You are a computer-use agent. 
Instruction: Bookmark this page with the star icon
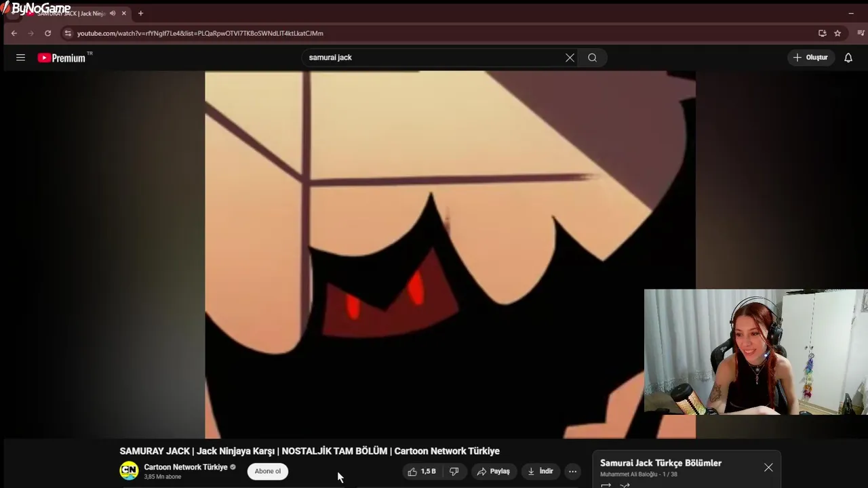click(837, 33)
